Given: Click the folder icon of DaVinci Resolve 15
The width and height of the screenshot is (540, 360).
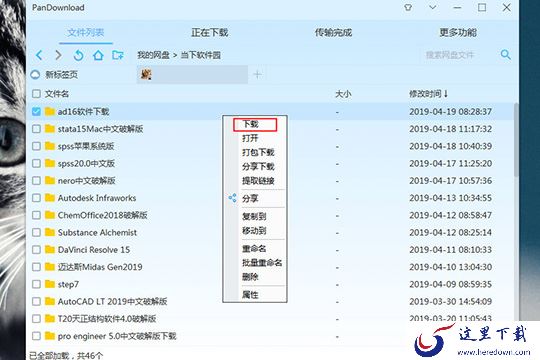Looking at the screenshot, I should point(50,249).
